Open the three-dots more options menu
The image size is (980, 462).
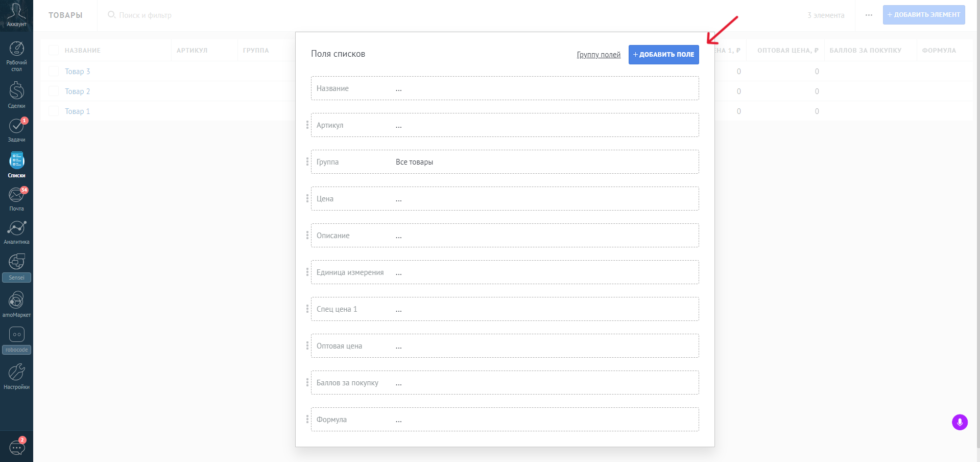tap(869, 15)
